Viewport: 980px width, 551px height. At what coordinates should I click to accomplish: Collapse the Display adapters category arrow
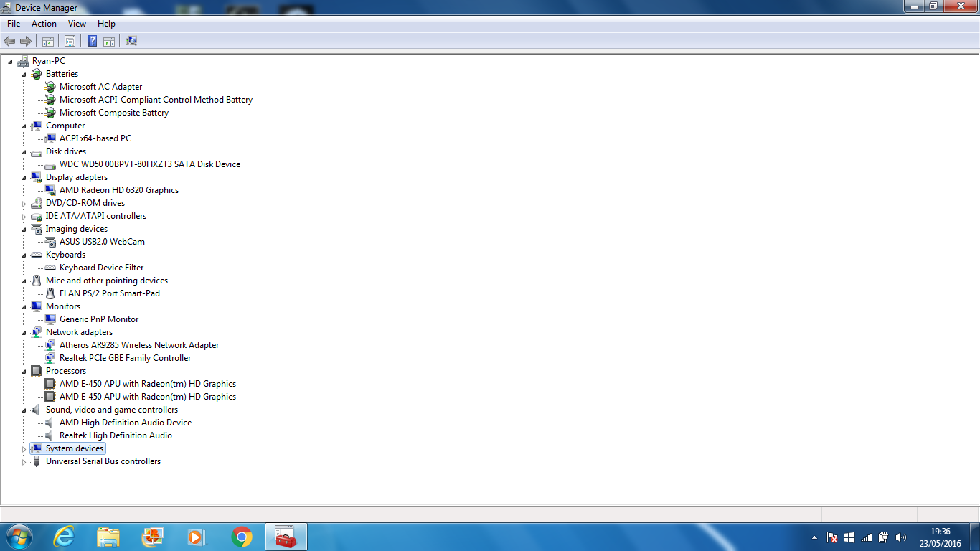(24, 178)
